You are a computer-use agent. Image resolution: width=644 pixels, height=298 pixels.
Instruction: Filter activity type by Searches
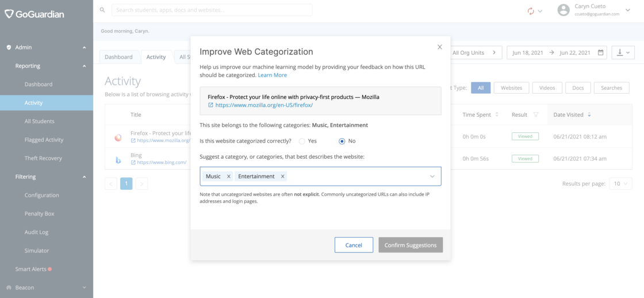tap(612, 87)
